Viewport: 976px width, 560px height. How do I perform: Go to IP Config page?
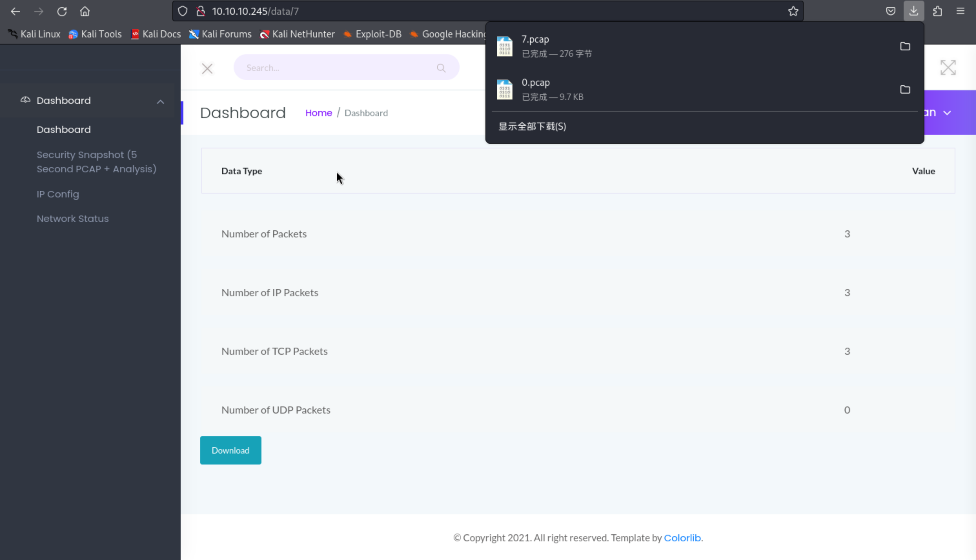point(58,194)
